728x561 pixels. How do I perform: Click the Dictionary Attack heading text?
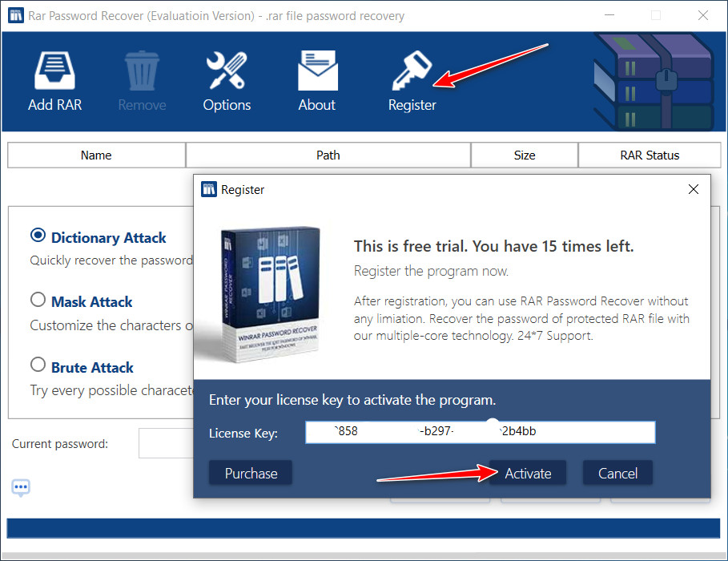109,238
